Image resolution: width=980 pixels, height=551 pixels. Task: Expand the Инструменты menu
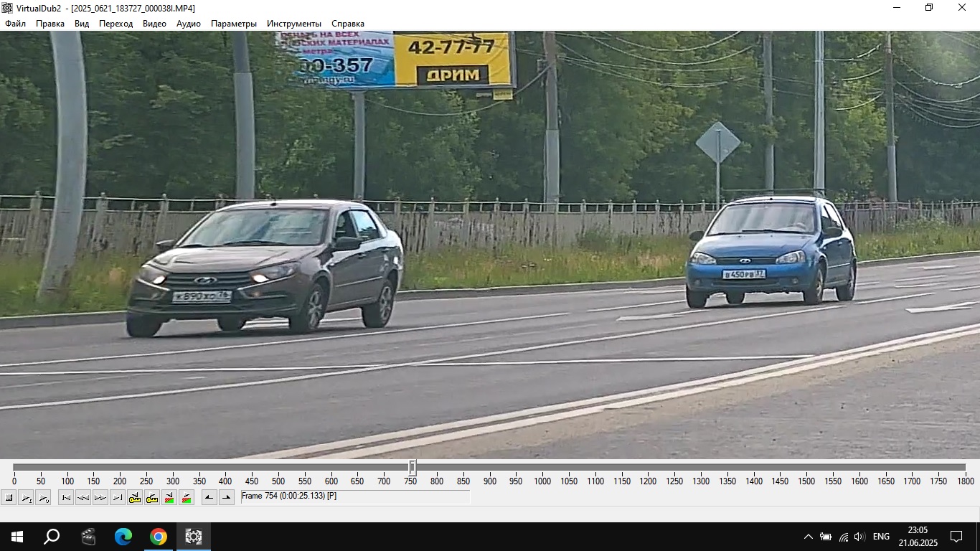click(294, 24)
